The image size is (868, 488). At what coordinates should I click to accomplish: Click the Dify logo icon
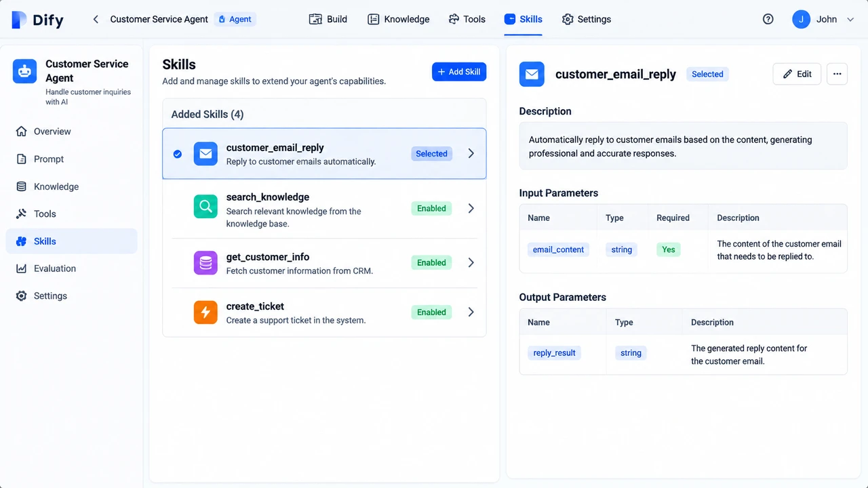click(20, 20)
